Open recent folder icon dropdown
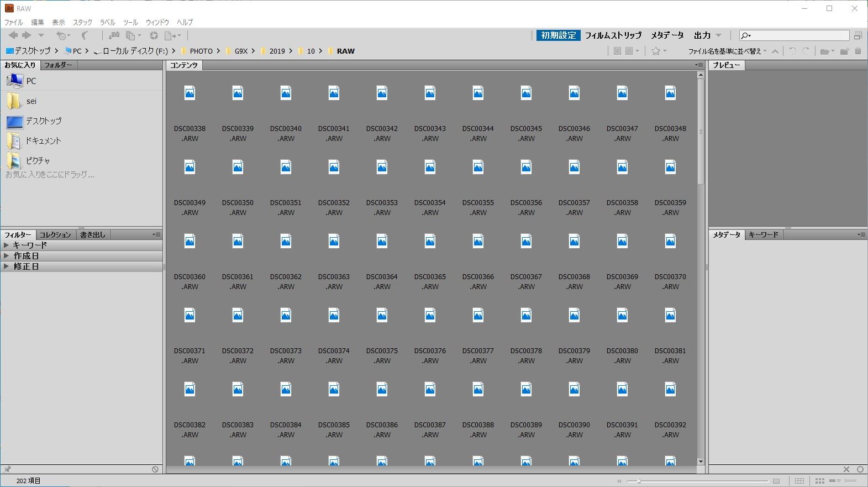Viewport: 868px width, 487px height. 827,51
